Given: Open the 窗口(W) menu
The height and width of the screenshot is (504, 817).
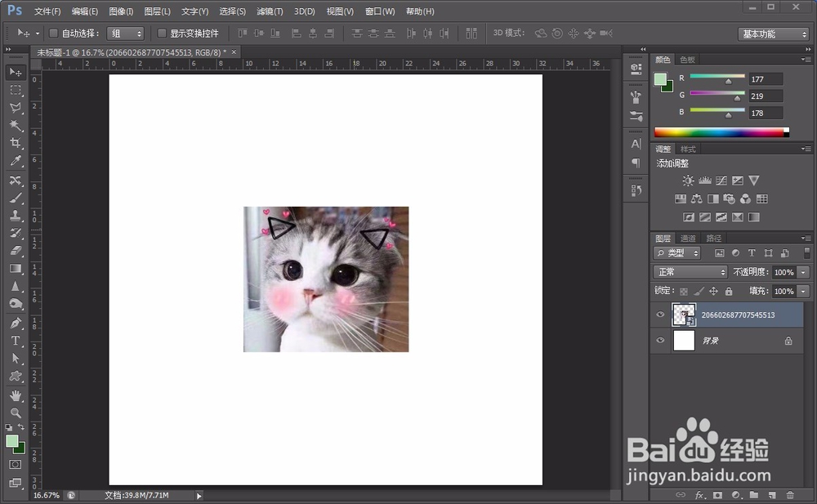Looking at the screenshot, I should [x=380, y=11].
